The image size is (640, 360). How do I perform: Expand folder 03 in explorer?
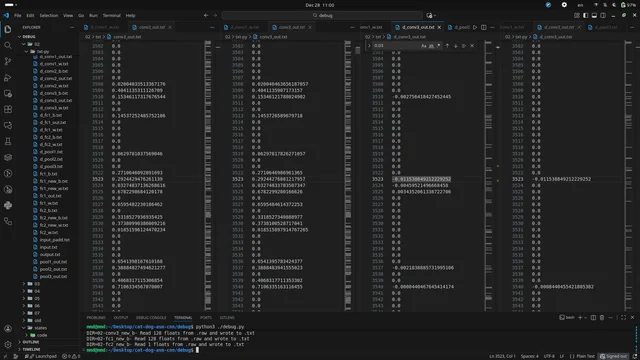[x=24, y=284]
